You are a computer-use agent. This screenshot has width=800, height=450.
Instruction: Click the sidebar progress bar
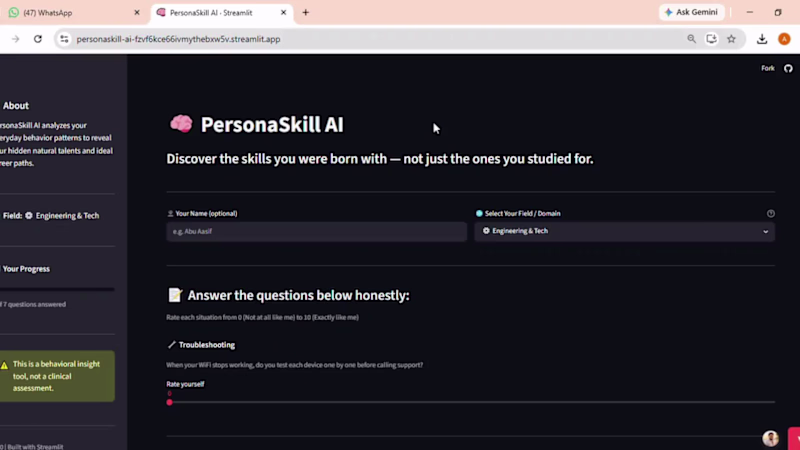click(57, 289)
